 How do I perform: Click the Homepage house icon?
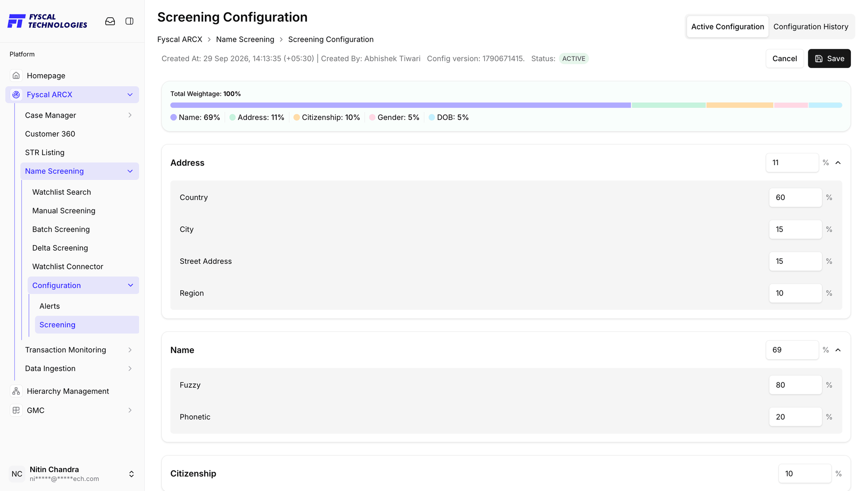16,76
